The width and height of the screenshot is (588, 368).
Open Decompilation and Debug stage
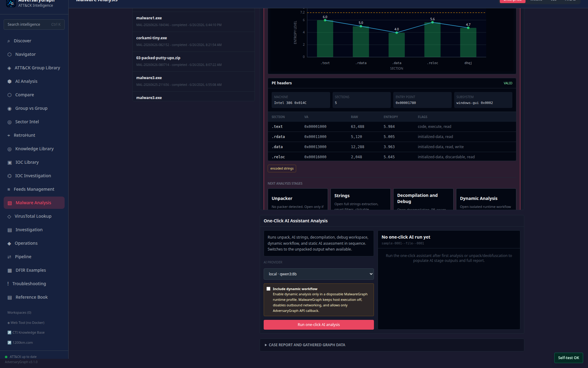(423, 199)
